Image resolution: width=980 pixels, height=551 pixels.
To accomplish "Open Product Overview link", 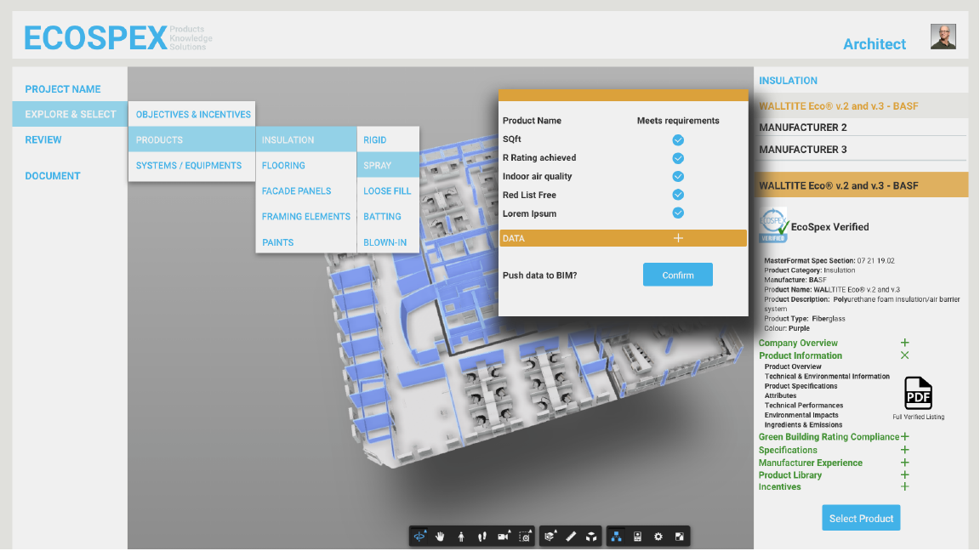I will point(793,366).
